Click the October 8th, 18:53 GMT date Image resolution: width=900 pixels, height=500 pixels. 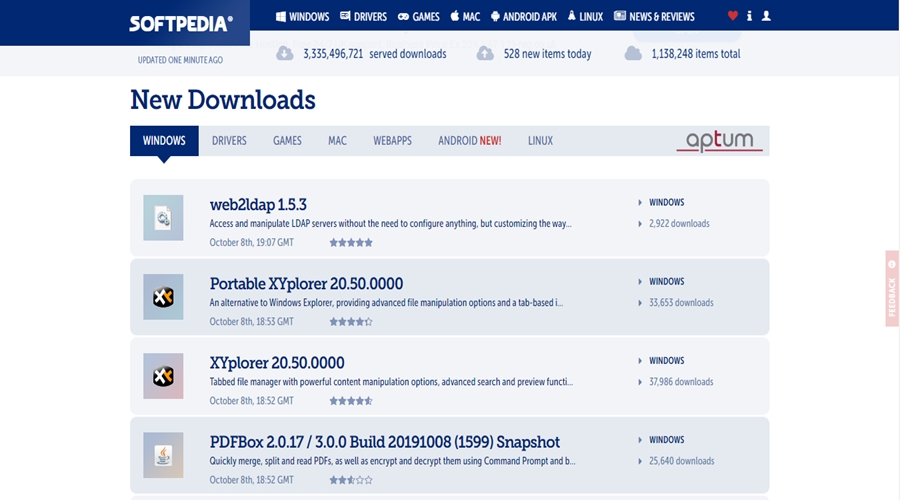pyautogui.click(x=251, y=321)
